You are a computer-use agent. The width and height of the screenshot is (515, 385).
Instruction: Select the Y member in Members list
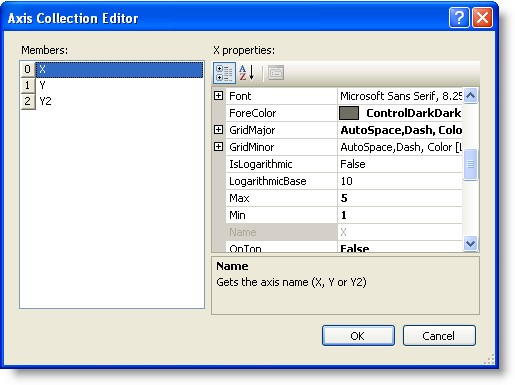[119, 85]
